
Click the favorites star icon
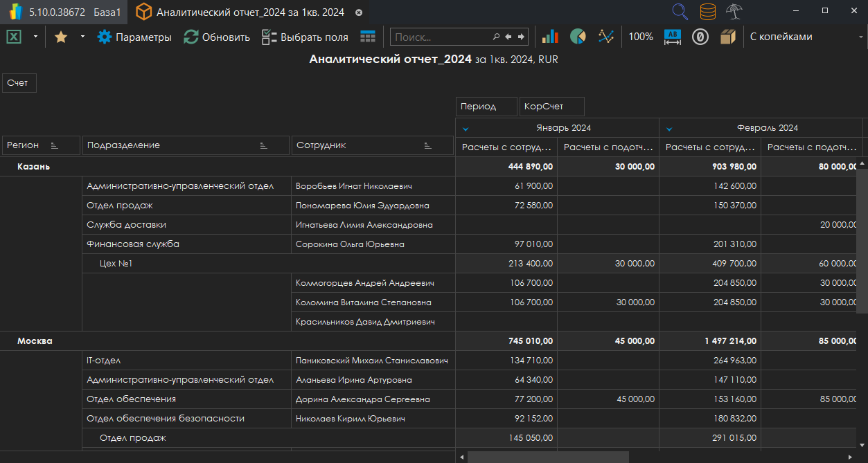click(x=61, y=37)
